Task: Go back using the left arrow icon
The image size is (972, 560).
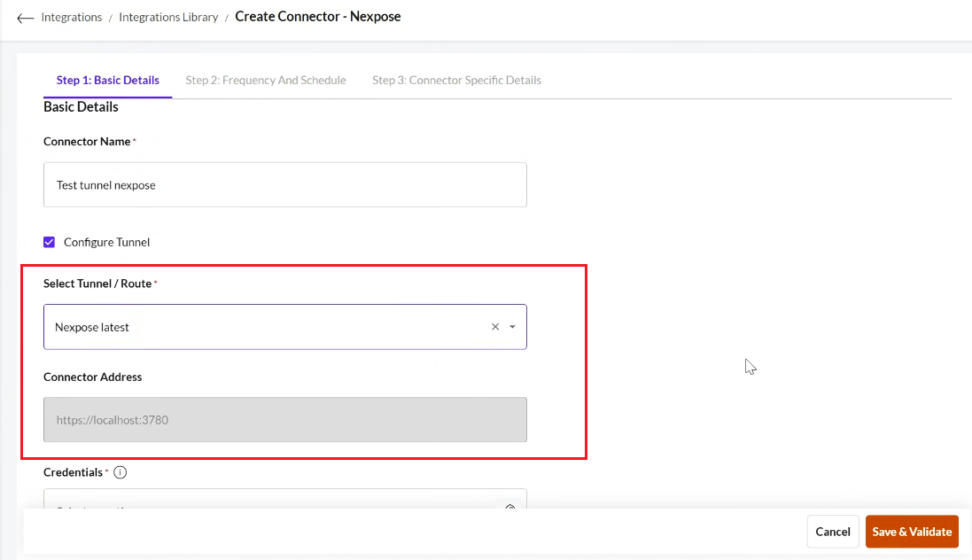Action: (x=26, y=18)
